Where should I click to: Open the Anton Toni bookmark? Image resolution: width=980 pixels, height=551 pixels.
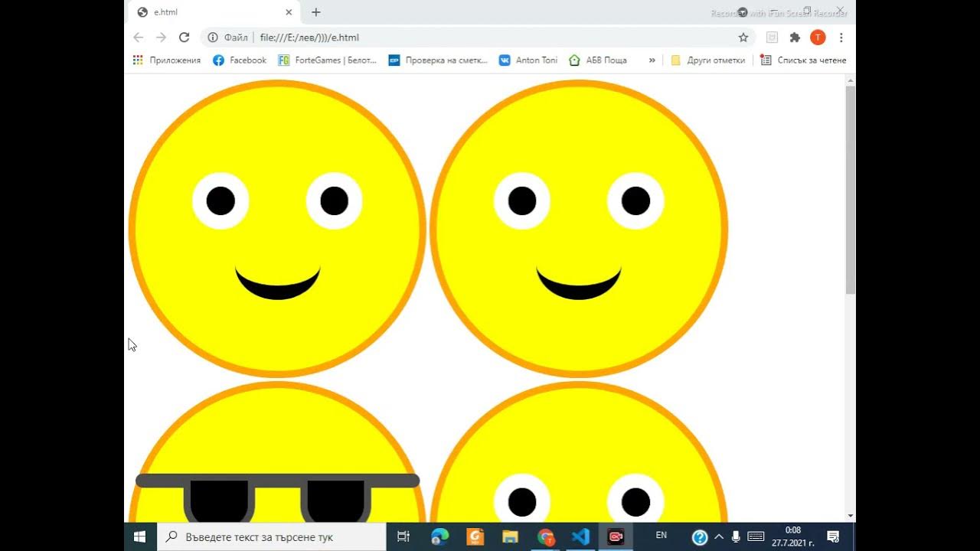pyautogui.click(x=528, y=60)
